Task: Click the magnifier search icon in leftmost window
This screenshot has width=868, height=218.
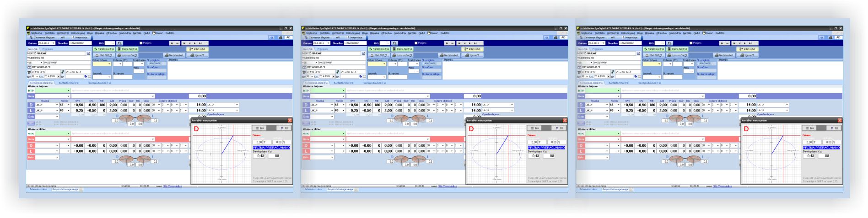Action: click(x=120, y=43)
